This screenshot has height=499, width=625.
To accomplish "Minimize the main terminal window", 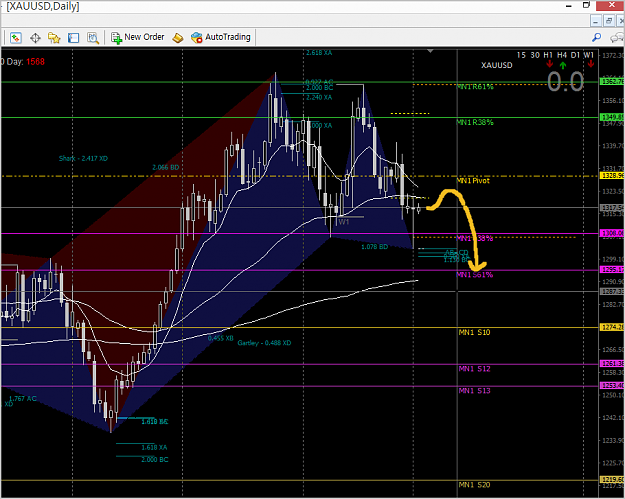I will coord(569,6).
